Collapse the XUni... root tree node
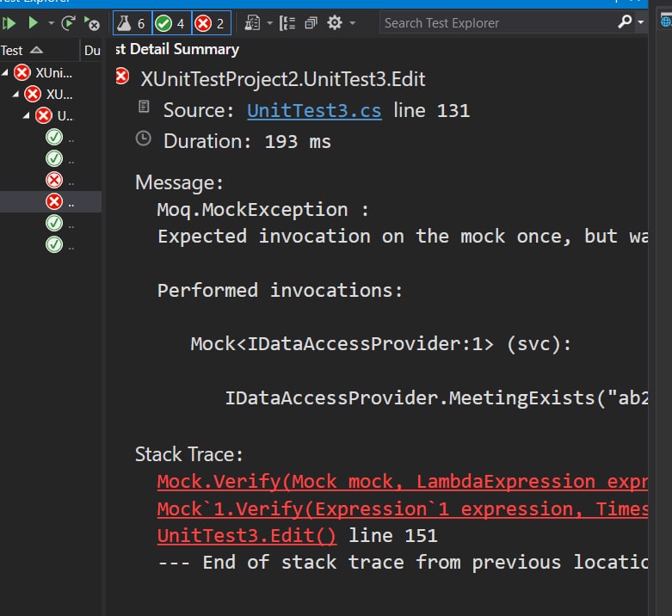 (5, 73)
